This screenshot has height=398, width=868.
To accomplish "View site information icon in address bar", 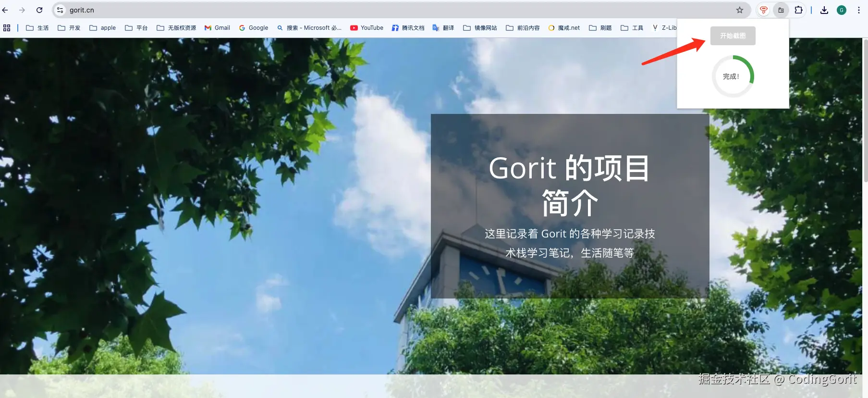I will (60, 10).
